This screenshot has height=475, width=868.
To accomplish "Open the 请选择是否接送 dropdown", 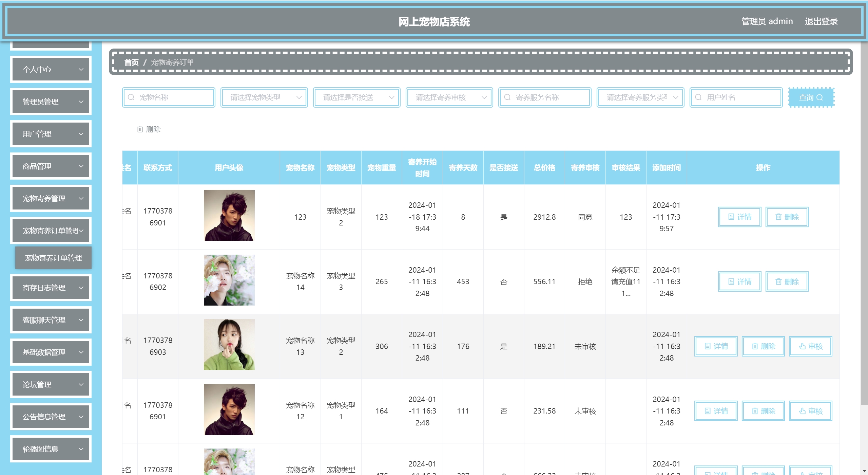I will tap(356, 97).
